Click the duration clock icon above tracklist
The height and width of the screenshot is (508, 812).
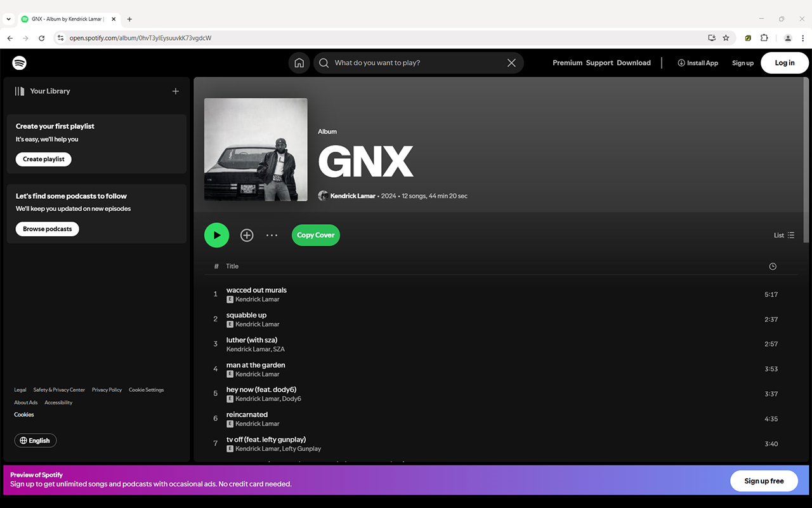click(773, 266)
